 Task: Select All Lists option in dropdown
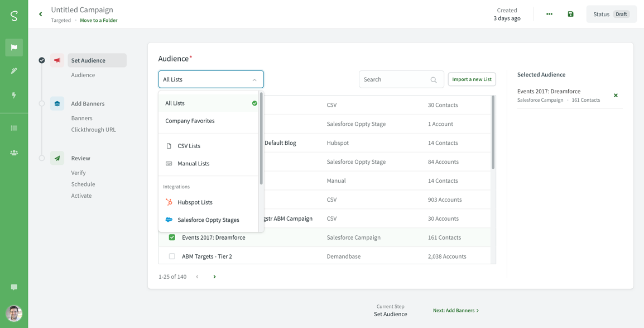click(x=209, y=103)
